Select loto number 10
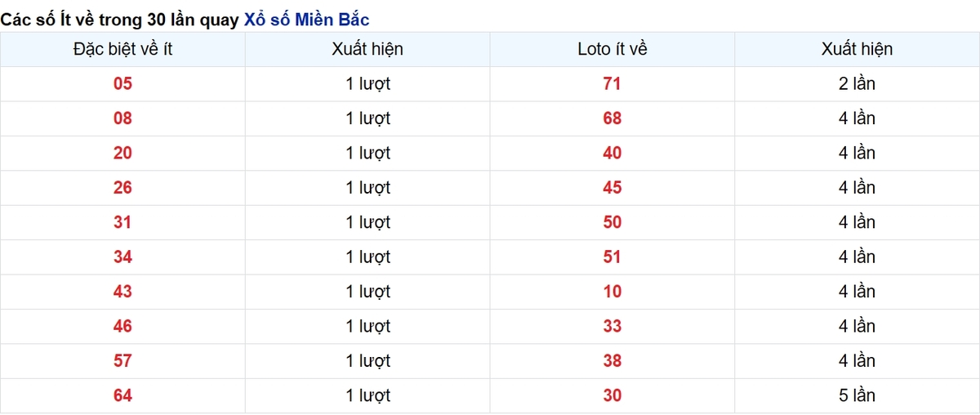 pyautogui.click(x=612, y=292)
